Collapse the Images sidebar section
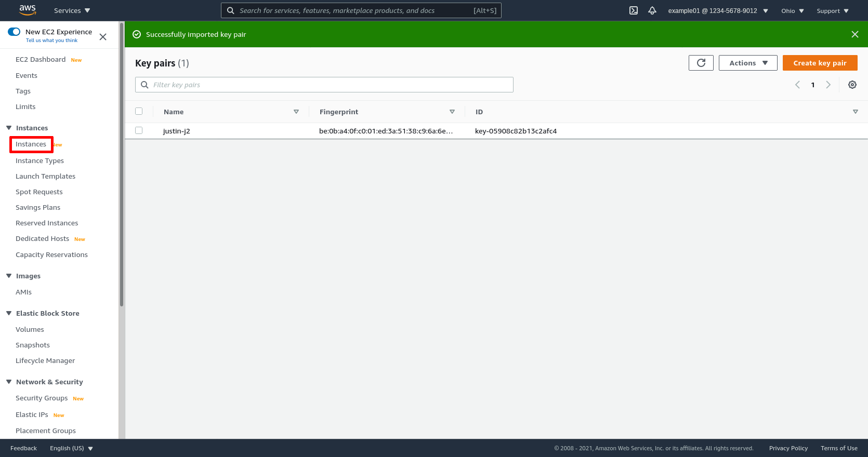This screenshot has width=868, height=457. (9, 276)
